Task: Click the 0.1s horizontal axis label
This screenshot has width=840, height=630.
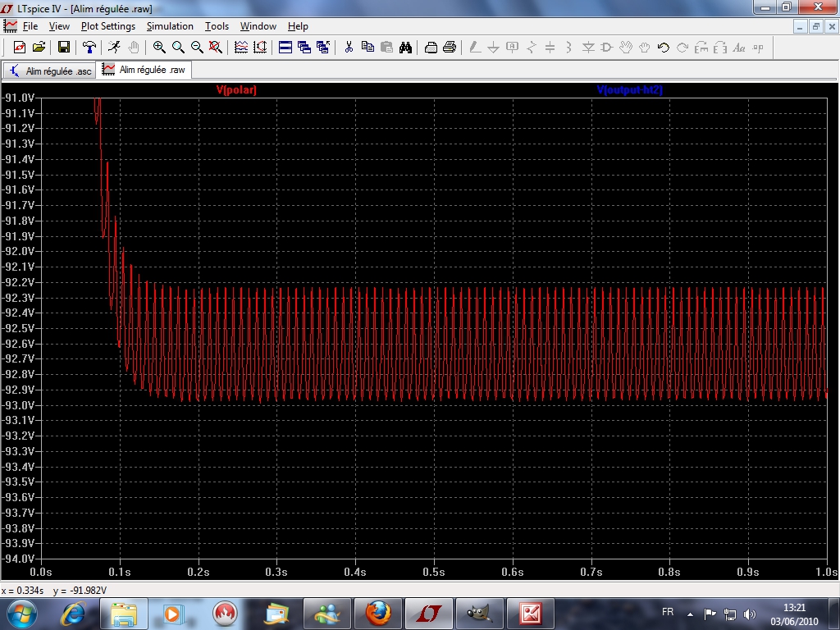Action: (120, 572)
